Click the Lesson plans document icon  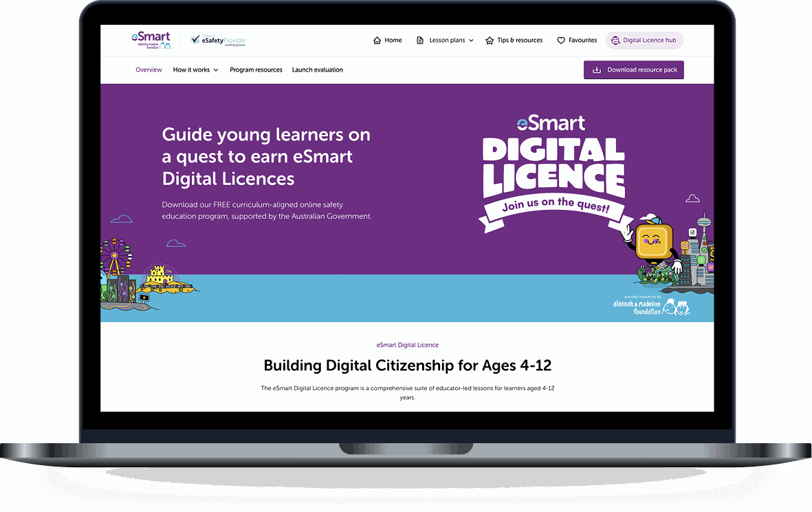click(x=420, y=41)
